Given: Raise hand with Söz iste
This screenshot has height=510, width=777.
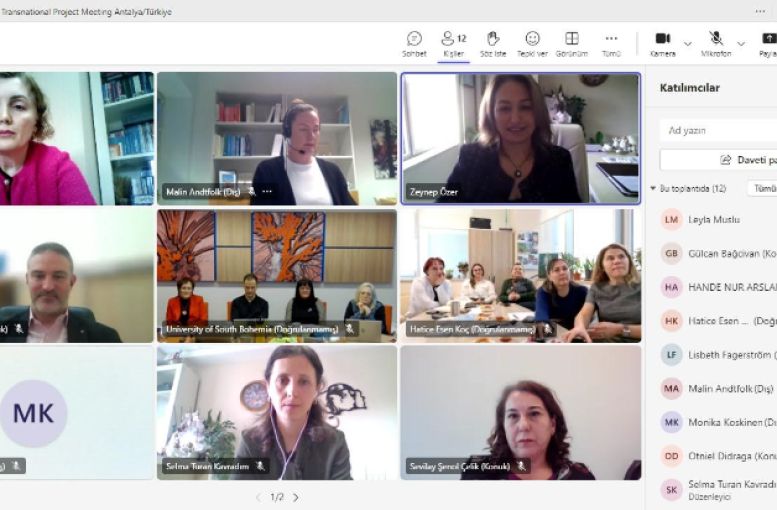Looking at the screenshot, I should pyautogui.click(x=493, y=45).
